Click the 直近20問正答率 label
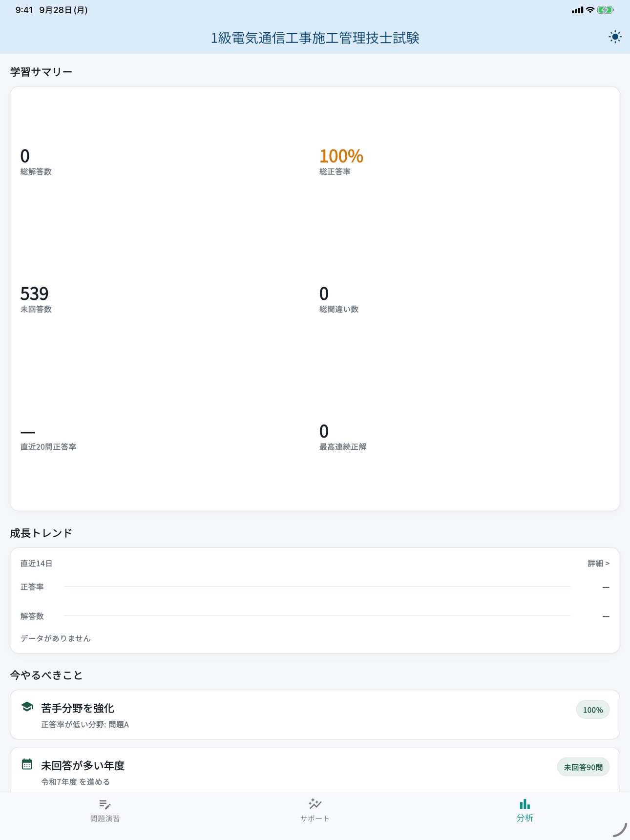Viewport: 630px width, 840px height. click(48, 447)
